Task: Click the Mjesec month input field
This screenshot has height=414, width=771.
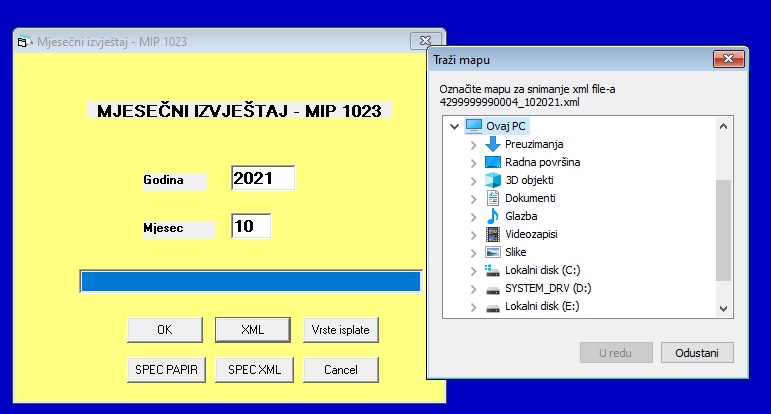Action: (251, 226)
